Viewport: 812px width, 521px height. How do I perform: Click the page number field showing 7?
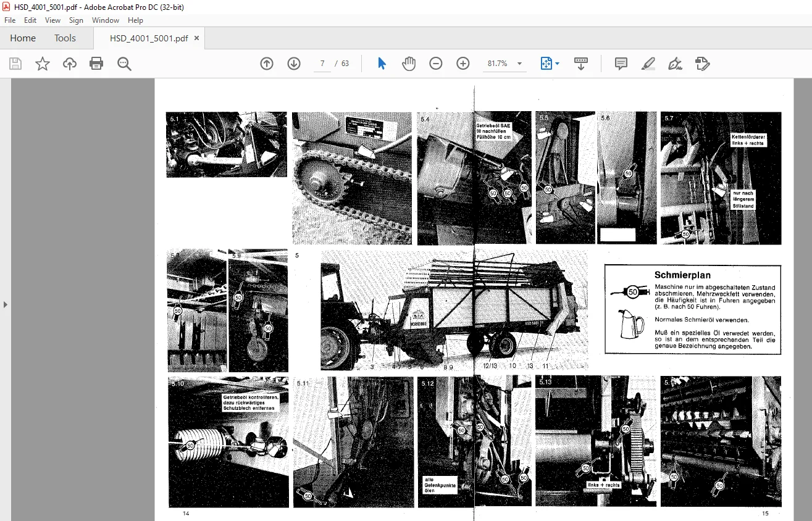coord(322,64)
